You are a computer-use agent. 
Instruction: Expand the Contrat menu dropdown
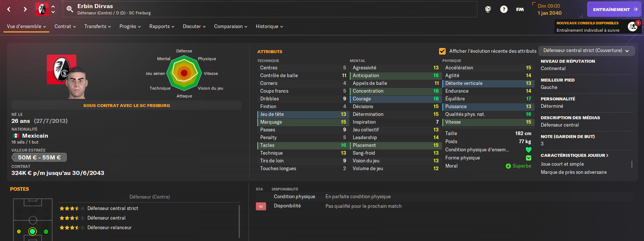pos(65,27)
